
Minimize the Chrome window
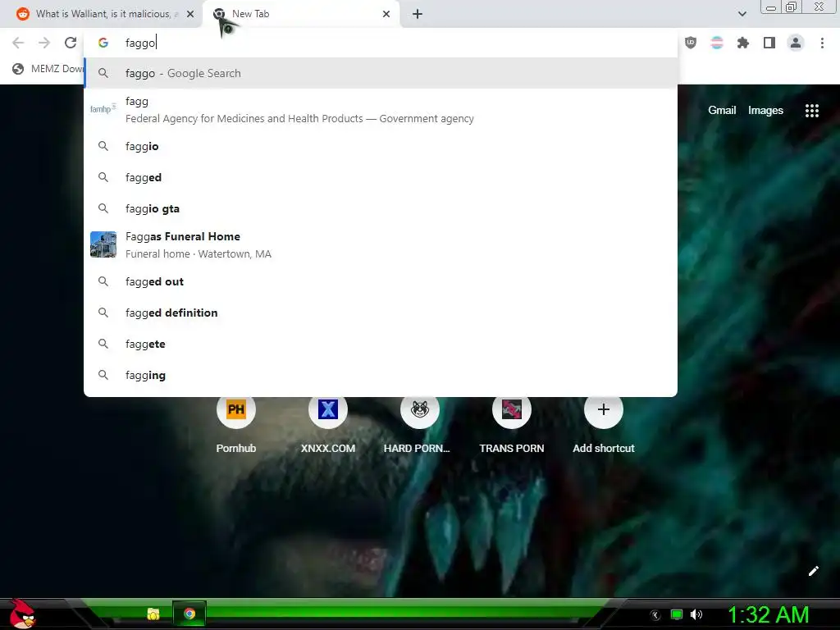click(771, 7)
